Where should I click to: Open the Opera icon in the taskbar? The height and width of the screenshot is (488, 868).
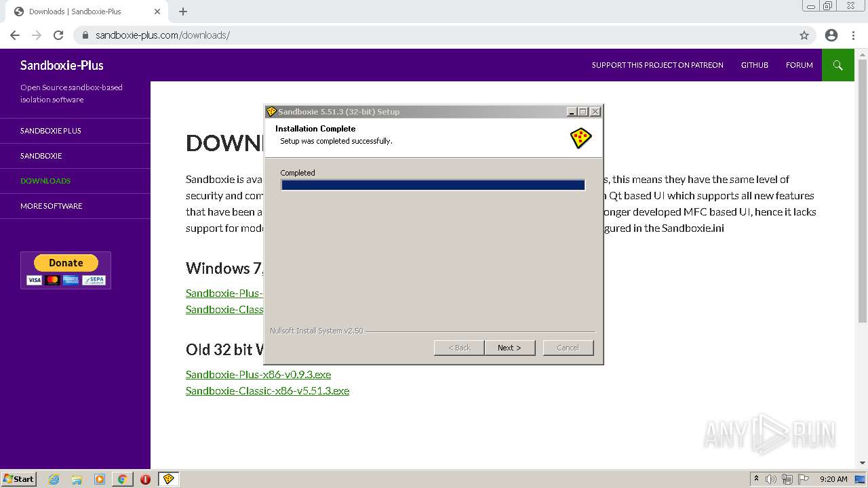coord(145,479)
